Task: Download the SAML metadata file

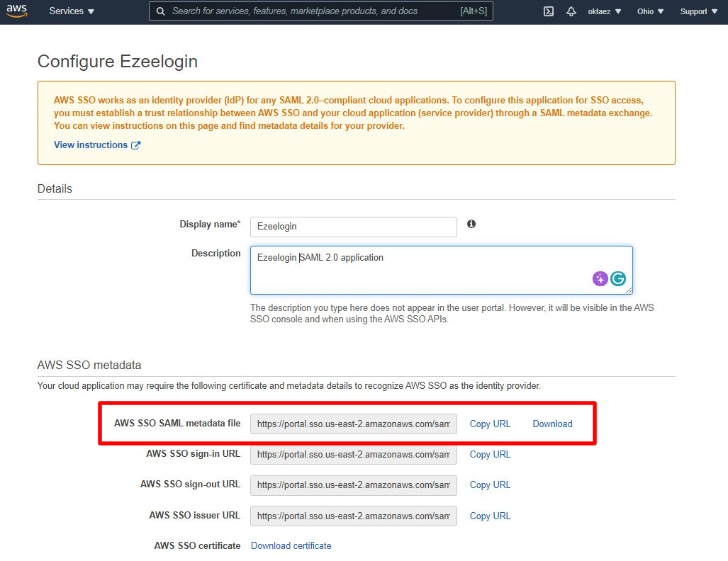Action: [x=552, y=424]
